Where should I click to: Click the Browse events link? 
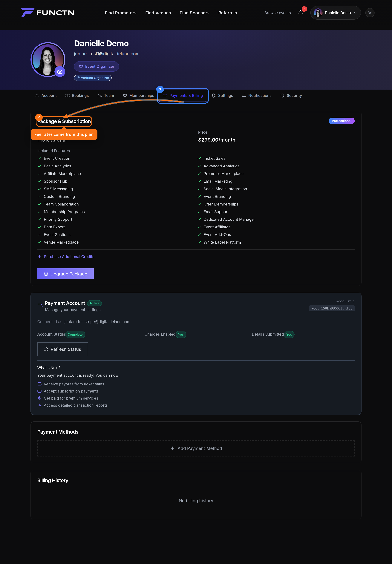(x=277, y=13)
